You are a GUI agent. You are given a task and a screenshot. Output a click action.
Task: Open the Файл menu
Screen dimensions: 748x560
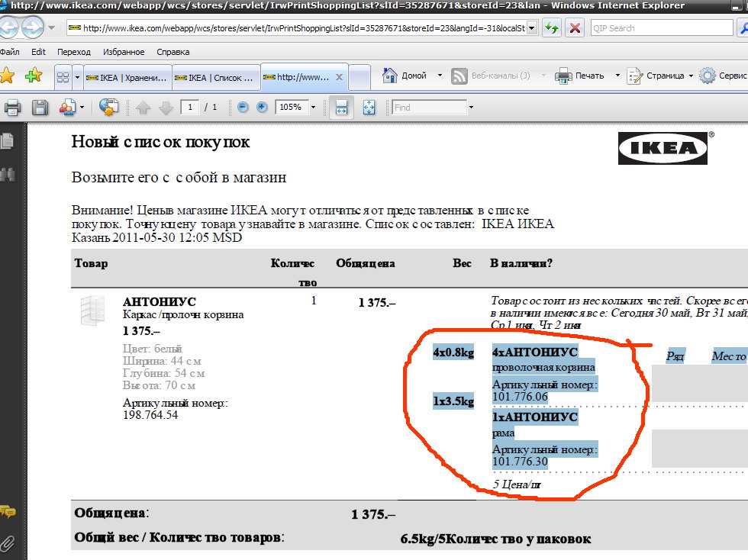pos(9,52)
